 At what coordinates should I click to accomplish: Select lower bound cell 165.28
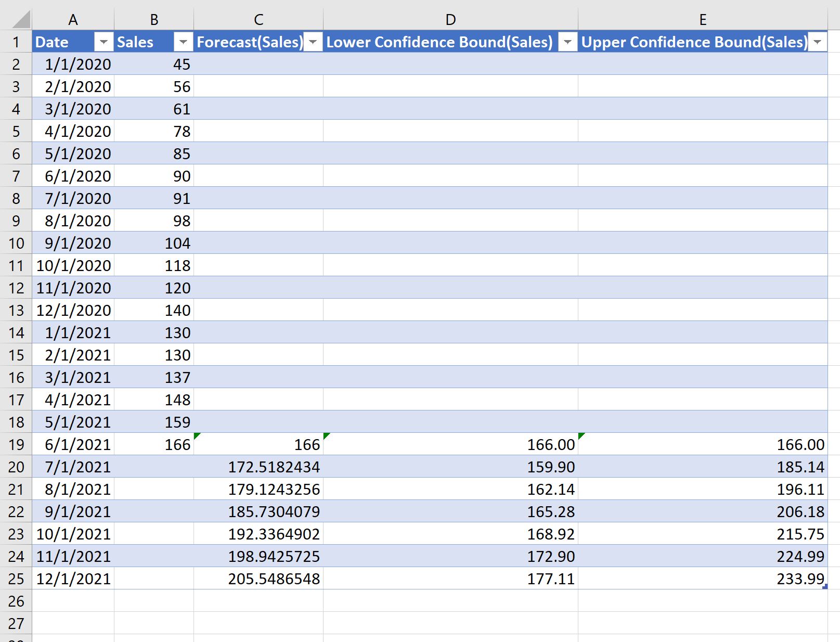tap(450, 512)
